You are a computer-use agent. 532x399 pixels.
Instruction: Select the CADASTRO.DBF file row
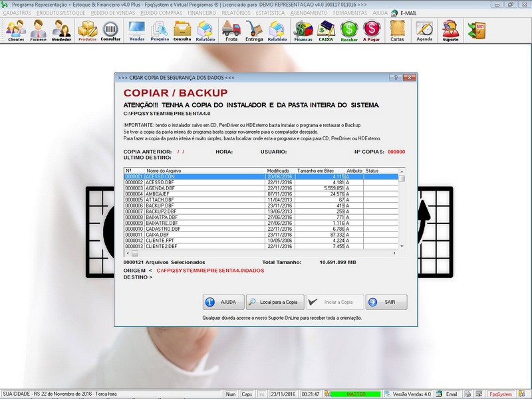(x=261, y=229)
